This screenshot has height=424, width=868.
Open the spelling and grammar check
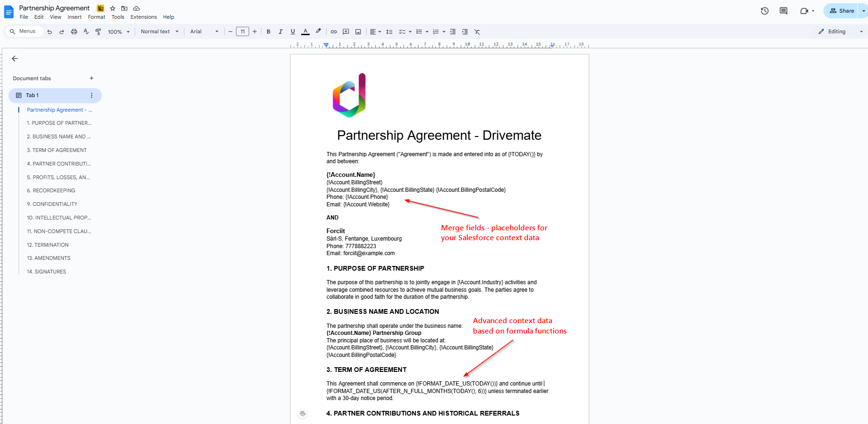pyautogui.click(x=86, y=31)
